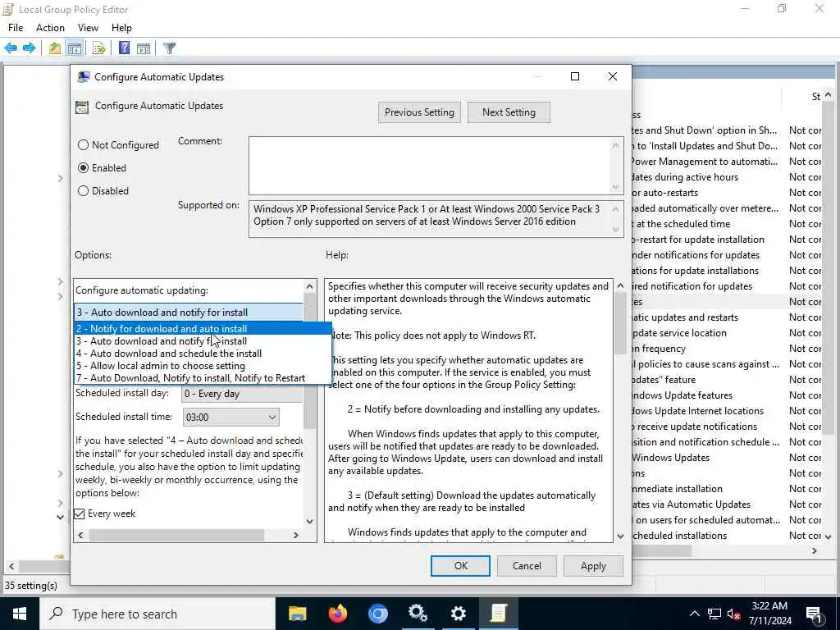Click the settings list scroll-down arrow
Screen dimensions: 840x630
pos(829,536)
